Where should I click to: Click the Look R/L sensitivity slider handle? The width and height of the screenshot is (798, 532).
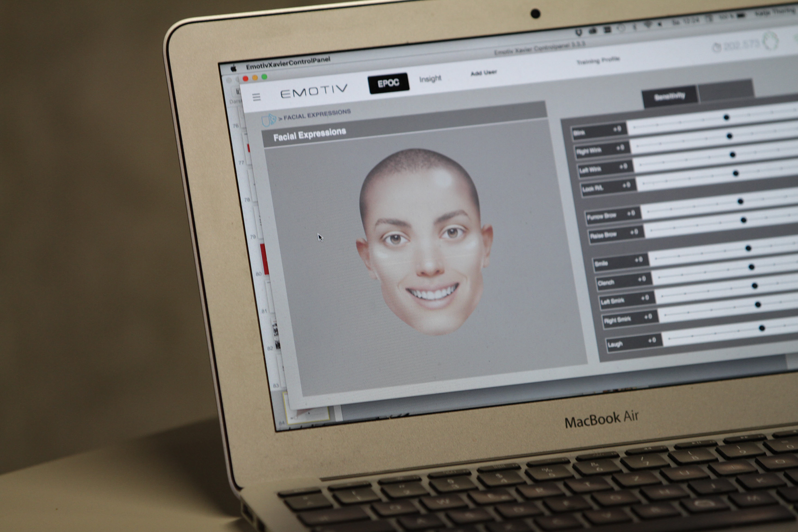click(x=735, y=173)
